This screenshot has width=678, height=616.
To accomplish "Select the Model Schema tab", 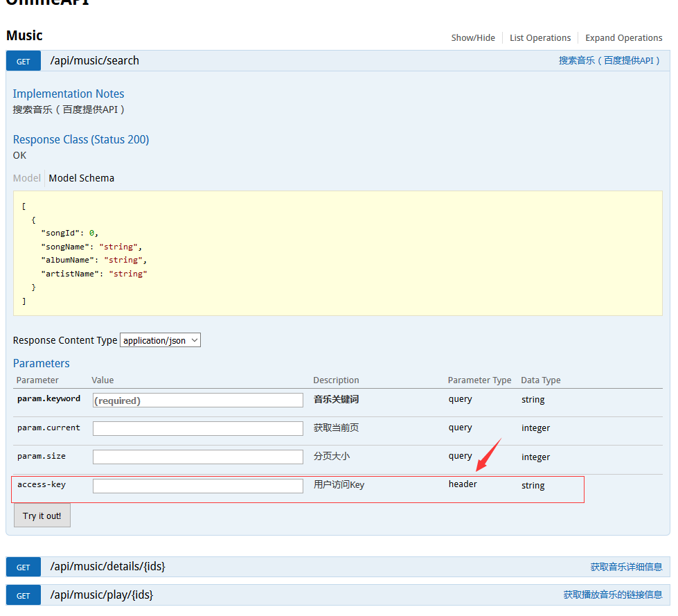I will click(81, 177).
